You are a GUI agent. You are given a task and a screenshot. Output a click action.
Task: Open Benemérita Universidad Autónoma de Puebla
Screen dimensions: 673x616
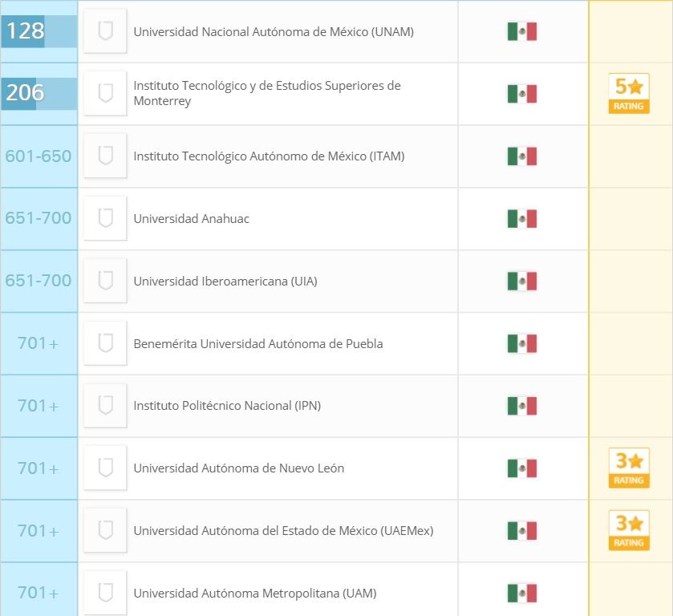[x=258, y=344]
